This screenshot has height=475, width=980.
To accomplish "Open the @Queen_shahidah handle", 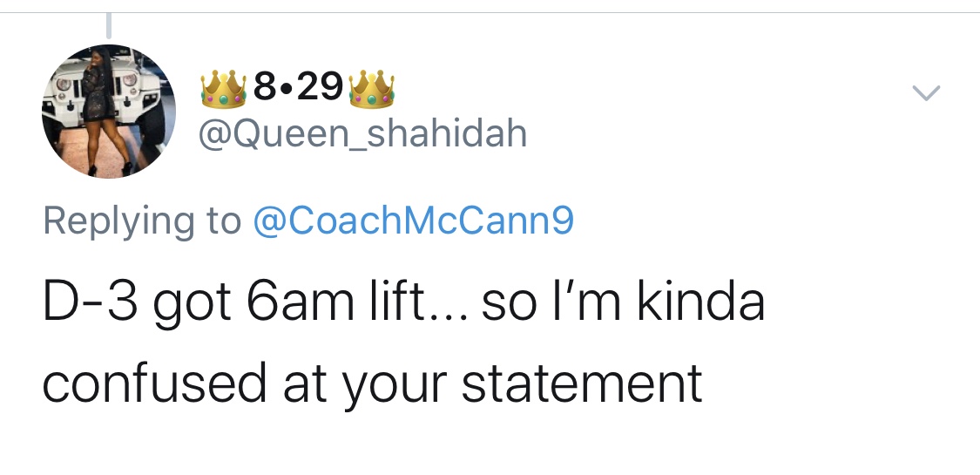I will click(363, 133).
